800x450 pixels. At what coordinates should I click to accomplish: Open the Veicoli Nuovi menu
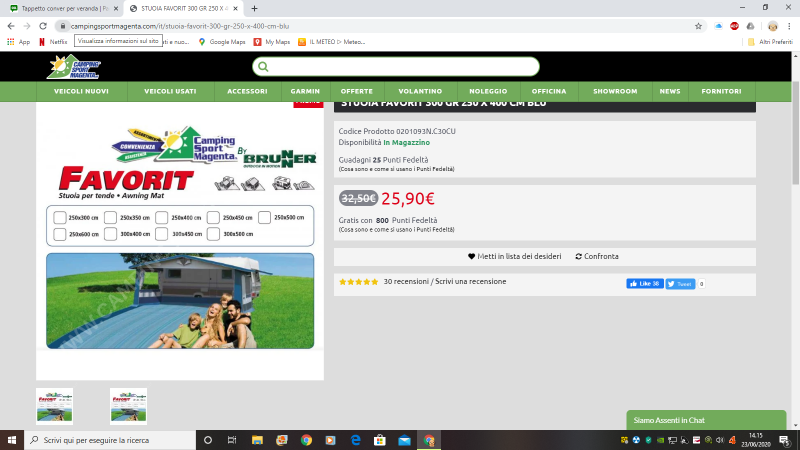81,91
